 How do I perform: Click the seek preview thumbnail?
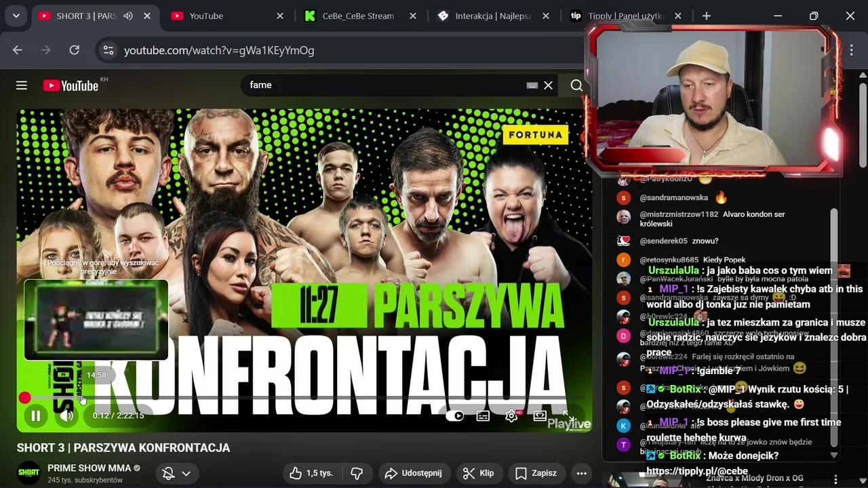coord(96,320)
